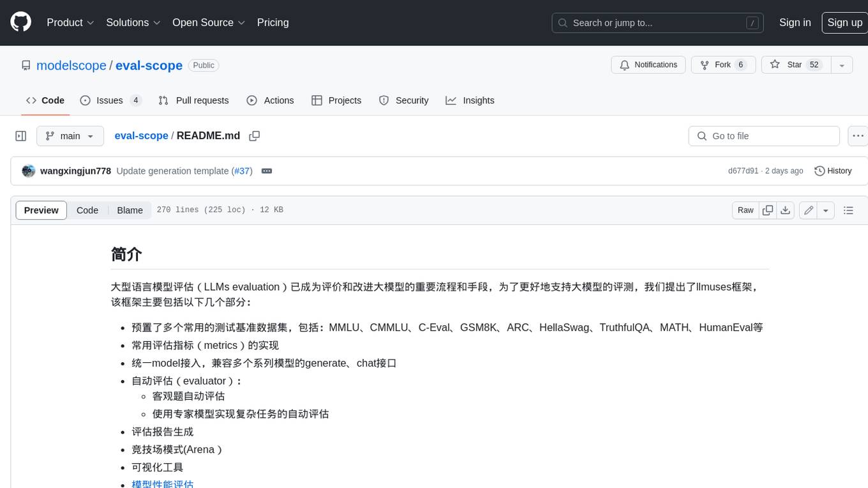868x488 pixels.
Task: Switch to the Code tab
Action: tap(45, 100)
